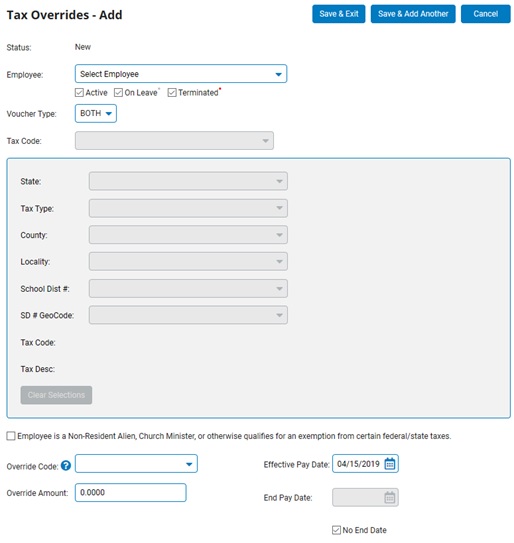Uncheck the On Leave checkbox

118,92
